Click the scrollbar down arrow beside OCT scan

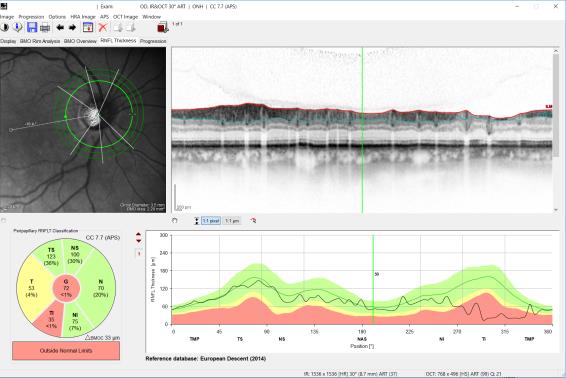tap(556, 210)
